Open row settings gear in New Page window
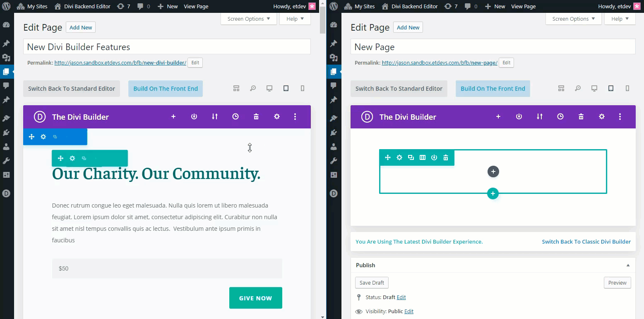 399,157
